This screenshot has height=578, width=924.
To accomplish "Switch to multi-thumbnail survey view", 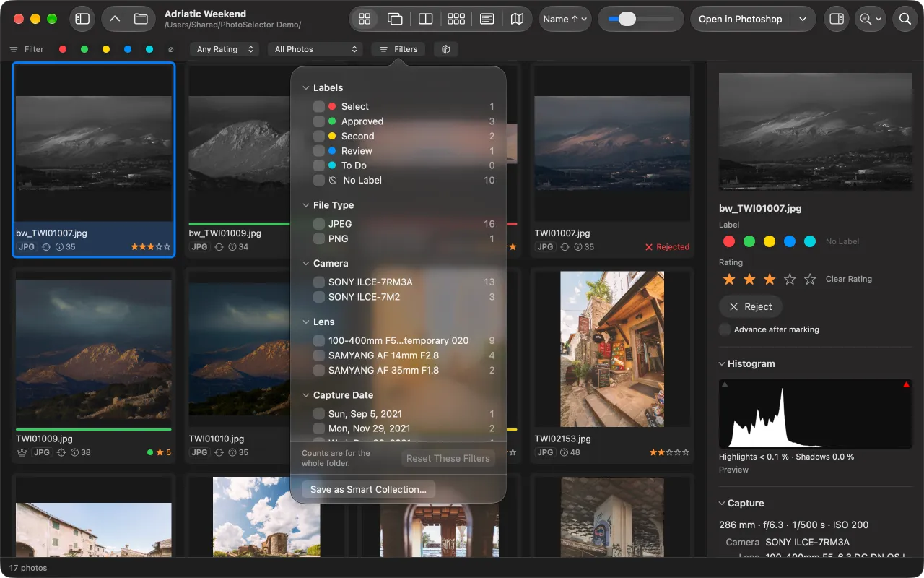I will (456, 19).
